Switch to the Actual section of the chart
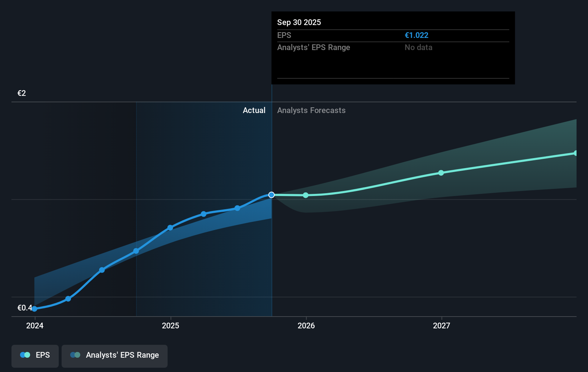This screenshot has height=372, width=588. [254, 110]
